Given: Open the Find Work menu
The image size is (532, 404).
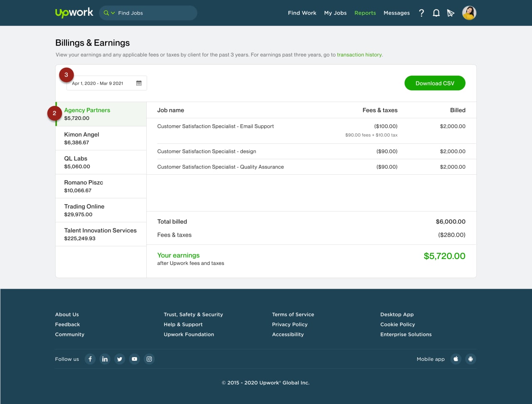Looking at the screenshot, I should tap(302, 13).
